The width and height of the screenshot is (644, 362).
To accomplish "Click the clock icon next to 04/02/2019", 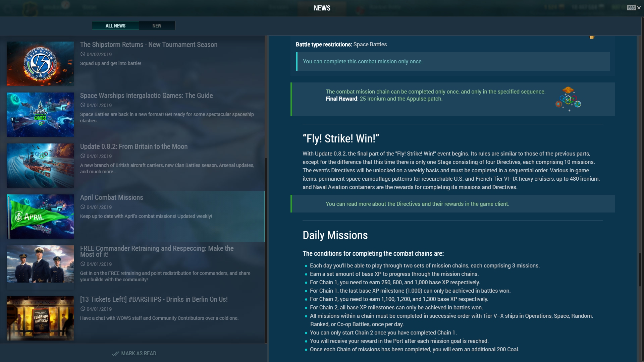I will (83, 54).
